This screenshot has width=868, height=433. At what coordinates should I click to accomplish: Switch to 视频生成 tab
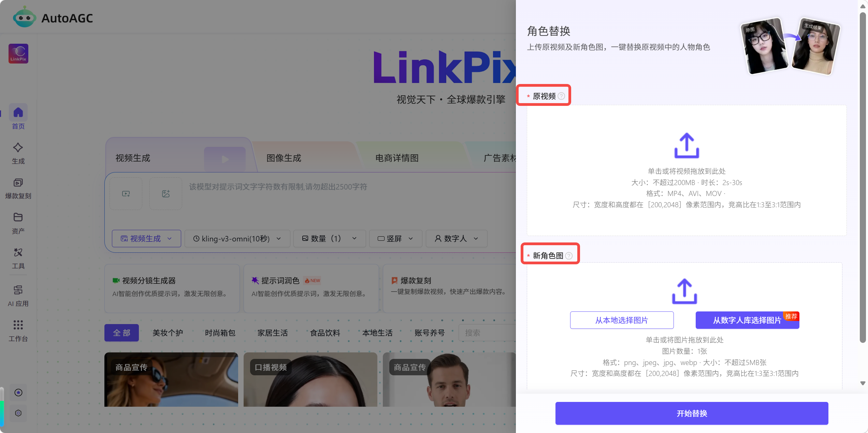[133, 158]
